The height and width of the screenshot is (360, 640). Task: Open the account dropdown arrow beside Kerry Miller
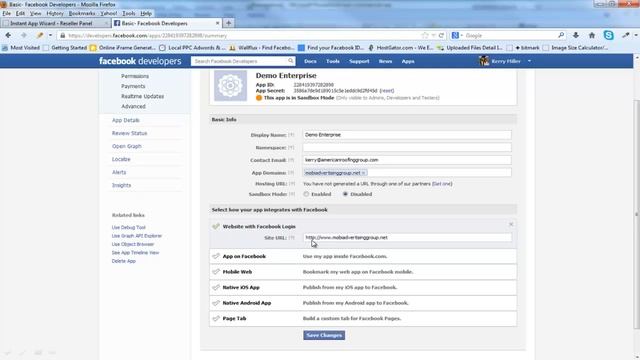tap(529, 61)
